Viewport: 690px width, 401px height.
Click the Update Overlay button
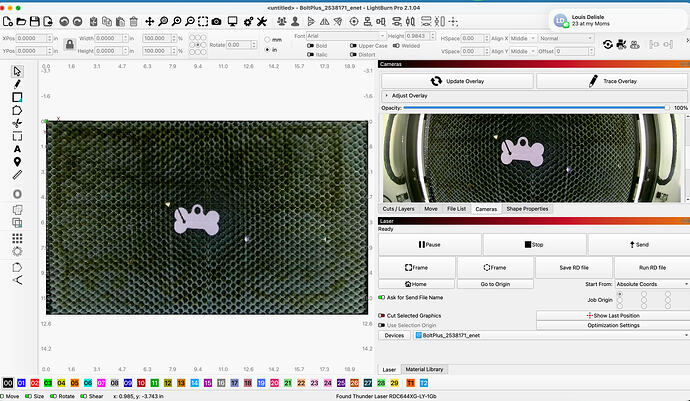(457, 81)
